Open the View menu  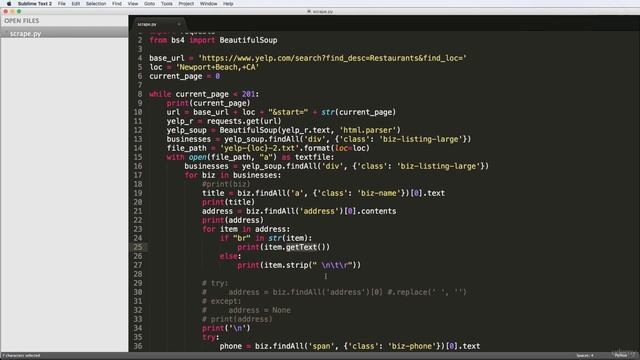tap(133, 4)
